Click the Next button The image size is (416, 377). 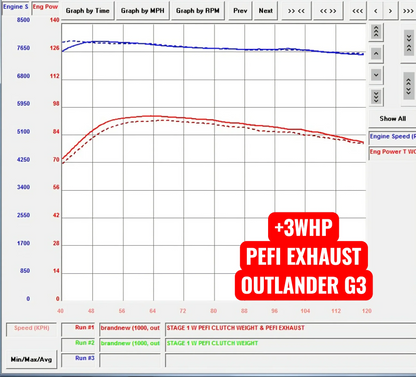266,11
